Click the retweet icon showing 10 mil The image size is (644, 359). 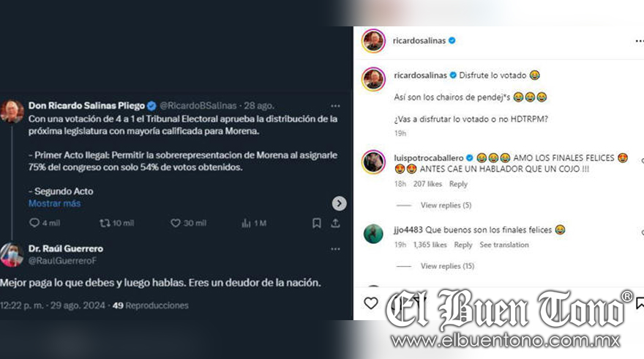click(105, 223)
